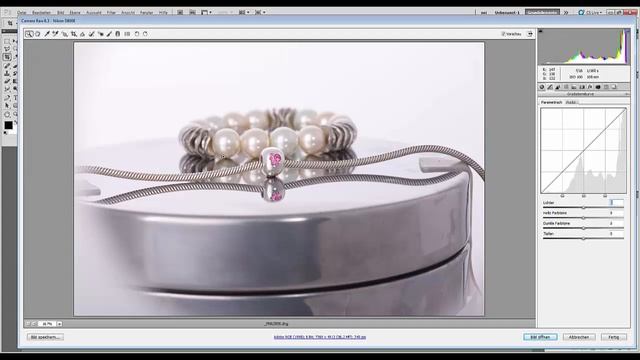The image size is (640, 360).
Task: Open the Datei menu
Action: (22, 13)
